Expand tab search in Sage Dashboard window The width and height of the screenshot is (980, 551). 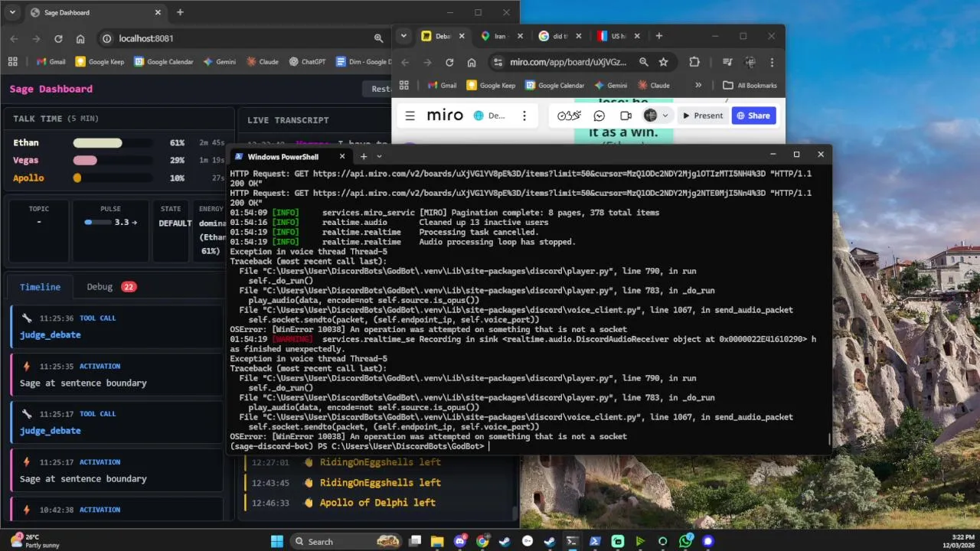pyautogui.click(x=12, y=12)
